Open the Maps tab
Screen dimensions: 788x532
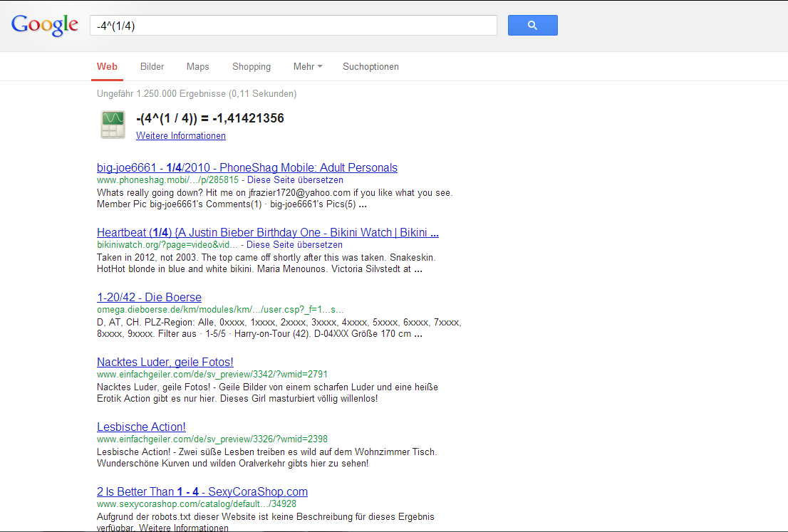tap(197, 67)
